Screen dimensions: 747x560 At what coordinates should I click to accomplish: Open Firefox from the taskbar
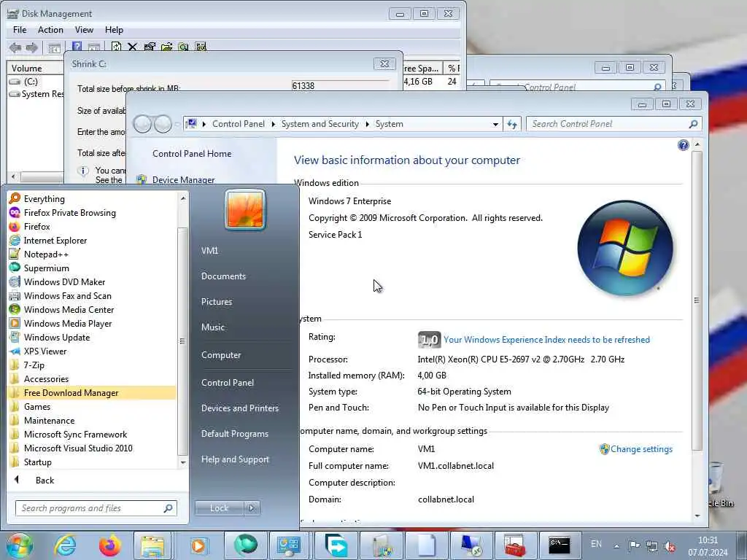pos(109,545)
